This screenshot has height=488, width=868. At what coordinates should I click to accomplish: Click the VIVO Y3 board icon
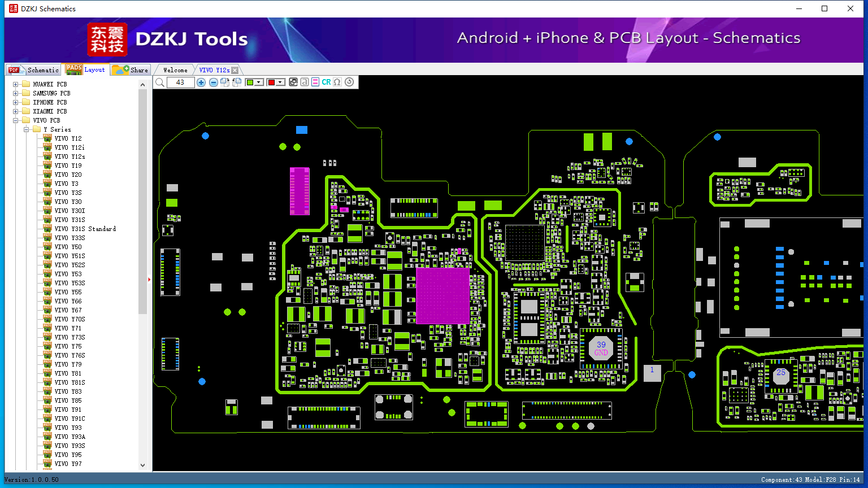coord(47,184)
